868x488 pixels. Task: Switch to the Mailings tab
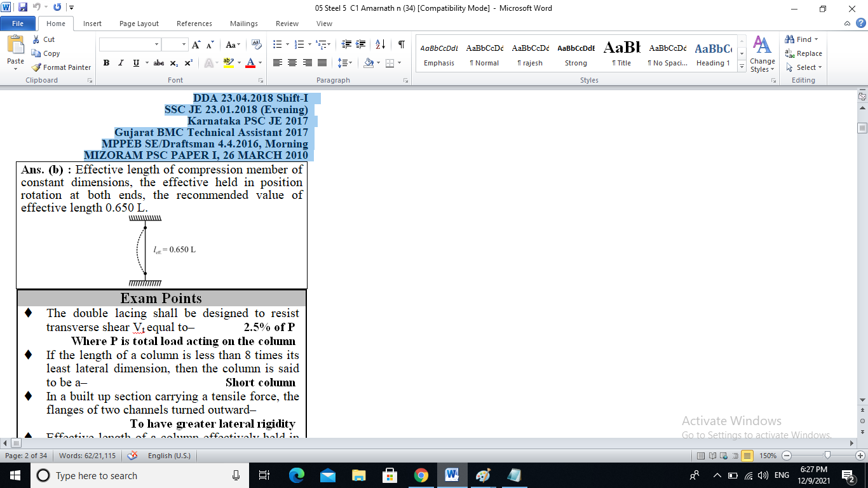(244, 24)
